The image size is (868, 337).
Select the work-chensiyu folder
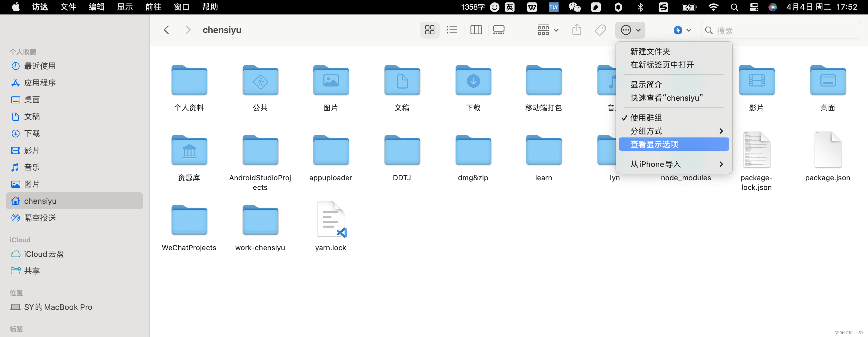260,220
